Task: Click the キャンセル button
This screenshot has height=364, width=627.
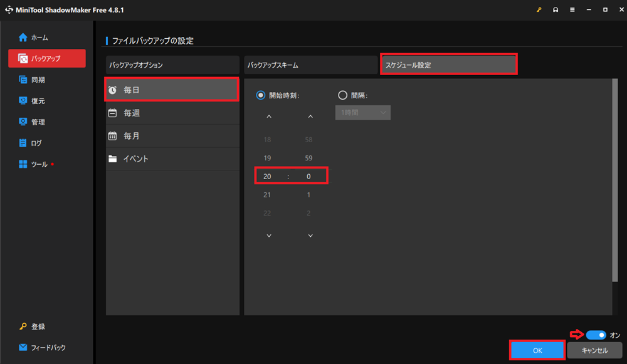Action: (x=594, y=350)
